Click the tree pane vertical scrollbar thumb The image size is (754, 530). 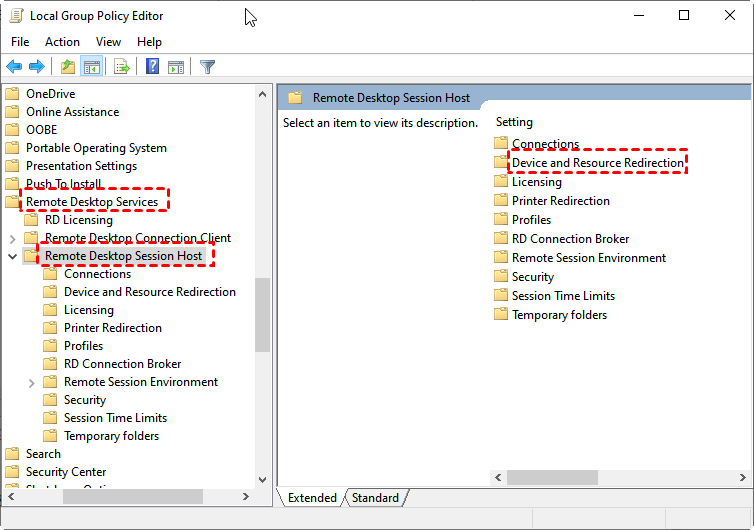coord(263,315)
